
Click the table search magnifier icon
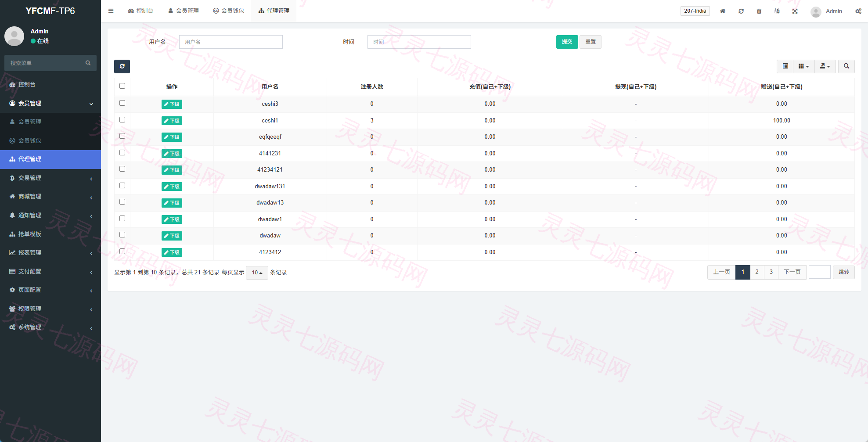(x=846, y=66)
